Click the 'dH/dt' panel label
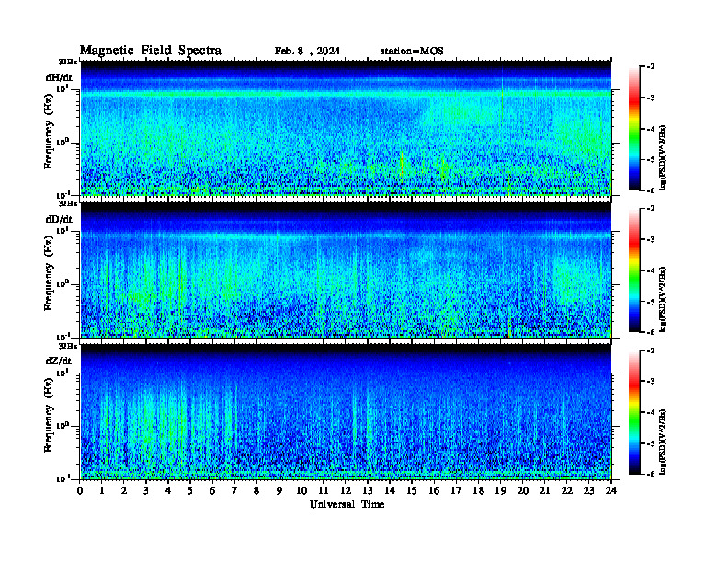The image size is (728, 563). click(x=59, y=77)
